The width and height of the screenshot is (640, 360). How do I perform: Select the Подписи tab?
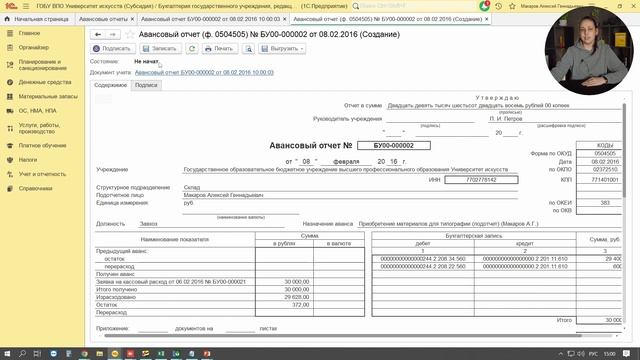pos(146,85)
